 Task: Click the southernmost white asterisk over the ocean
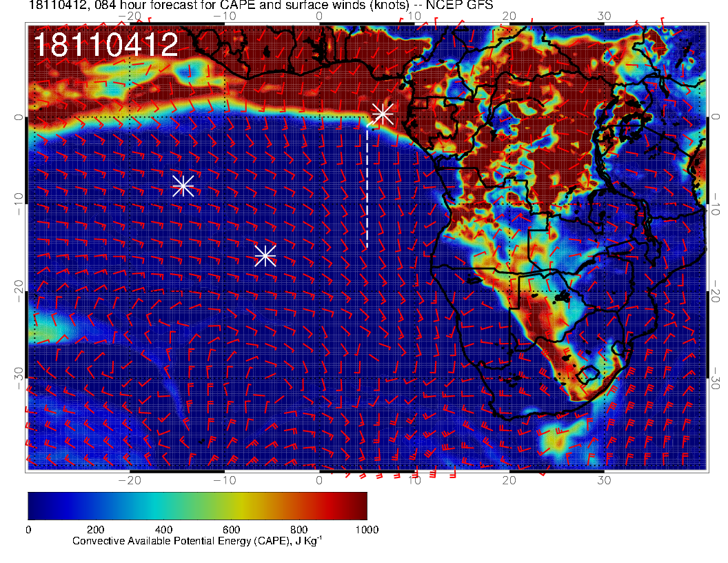pyautogui.click(x=265, y=256)
